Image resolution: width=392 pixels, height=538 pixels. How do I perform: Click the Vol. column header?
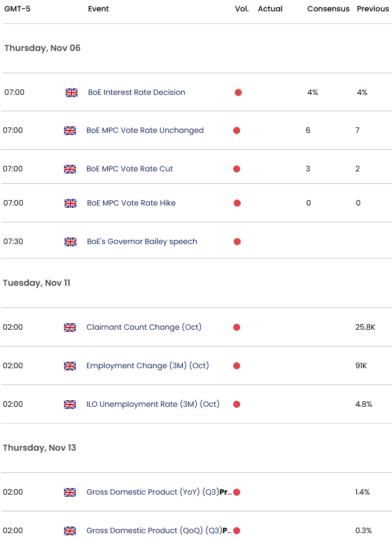(242, 9)
